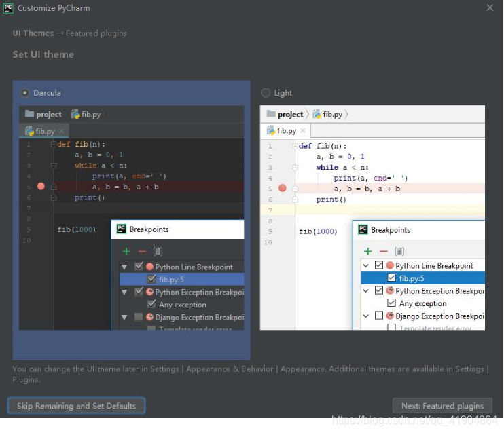
Task: Click green add breakpoint plus in Light preview
Action: click(367, 251)
